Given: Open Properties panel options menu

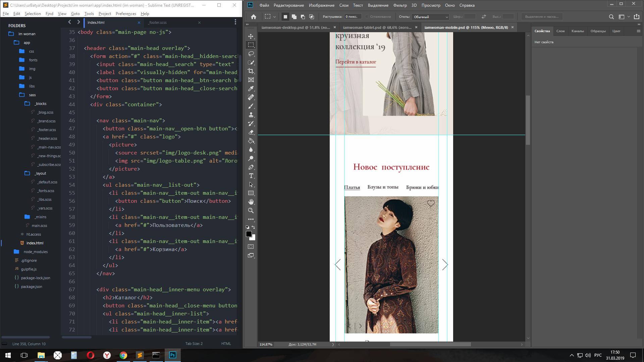Looking at the screenshot, I should 638,31.
